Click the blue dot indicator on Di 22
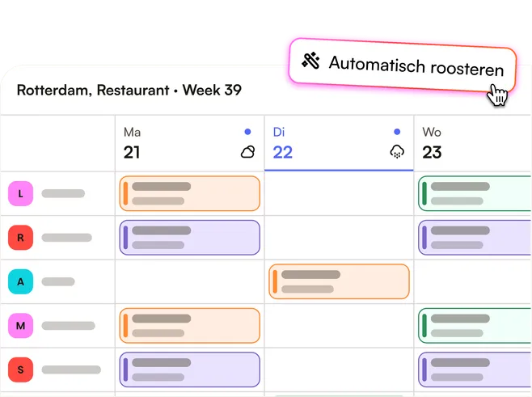This screenshot has height=397, width=532. [x=397, y=132]
